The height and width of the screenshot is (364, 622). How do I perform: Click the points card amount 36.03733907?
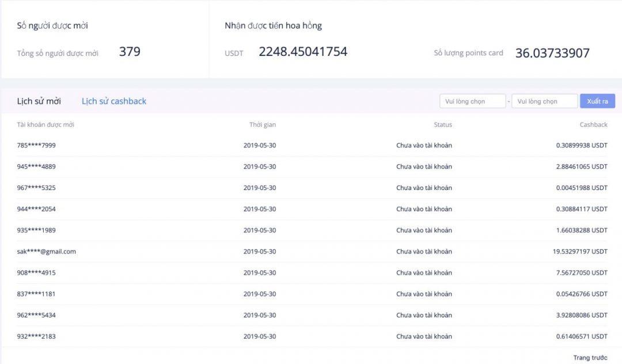click(552, 53)
